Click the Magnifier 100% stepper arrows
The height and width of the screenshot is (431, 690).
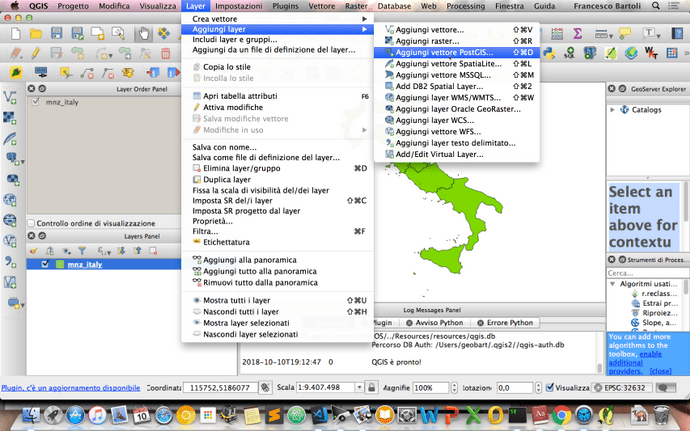click(455, 388)
